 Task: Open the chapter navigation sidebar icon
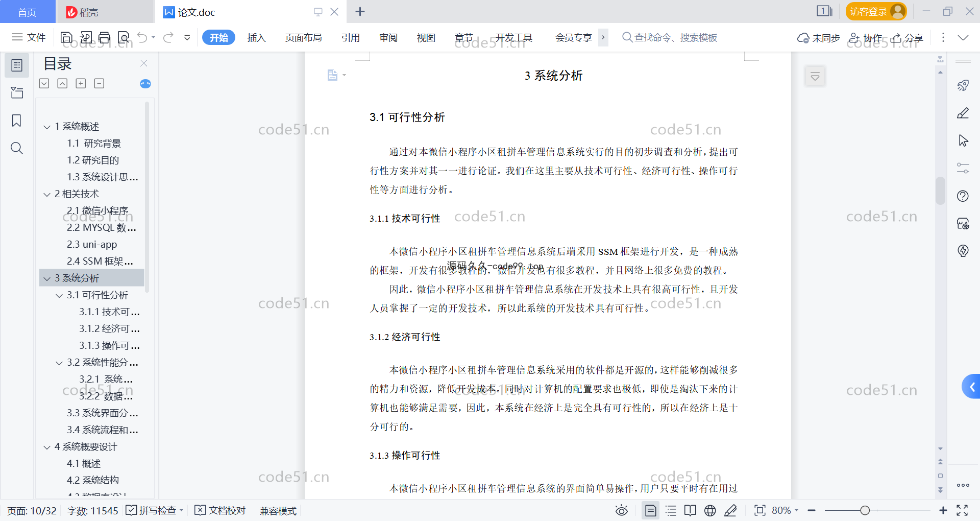pyautogui.click(x=17, y=92)
